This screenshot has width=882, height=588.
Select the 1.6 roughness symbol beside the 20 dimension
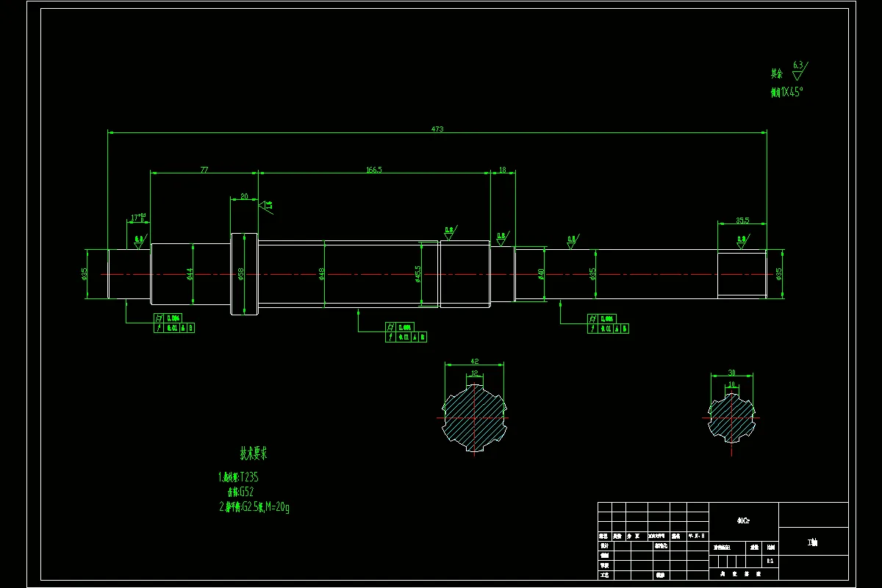pos(265,207)
